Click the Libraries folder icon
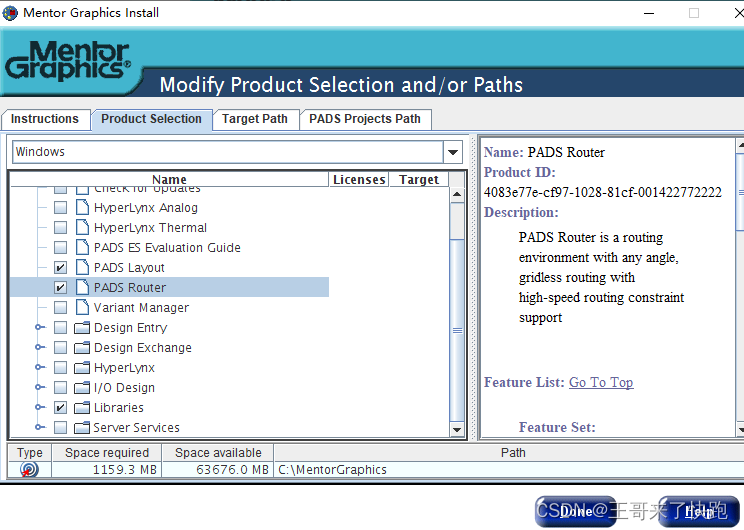Image resolution: width=744 pixels, height=530 pixels. tap(82, 407)
